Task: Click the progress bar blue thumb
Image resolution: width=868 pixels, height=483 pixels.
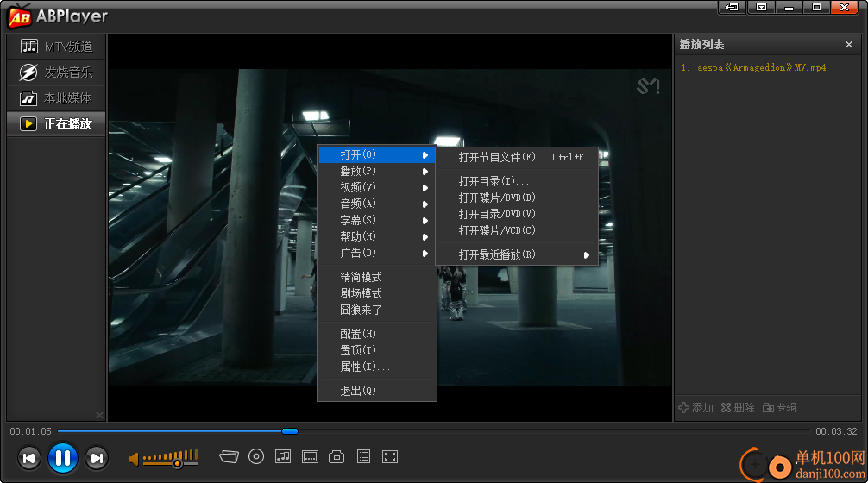Action: tap(290, 431)
